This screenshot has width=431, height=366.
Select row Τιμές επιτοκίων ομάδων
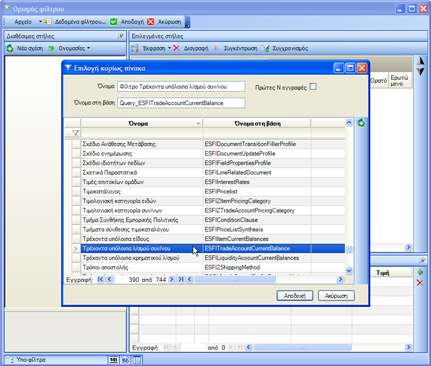click(208, 182)
